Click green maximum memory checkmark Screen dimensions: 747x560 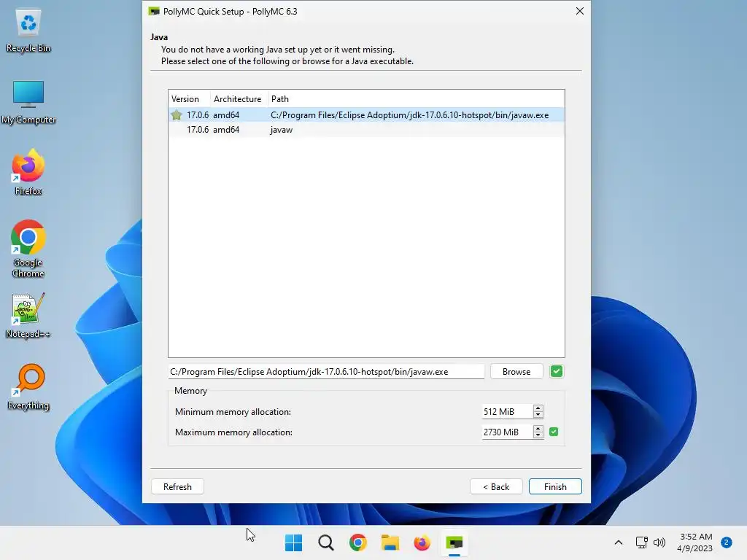pyautogui.click(x=554, y=432)
